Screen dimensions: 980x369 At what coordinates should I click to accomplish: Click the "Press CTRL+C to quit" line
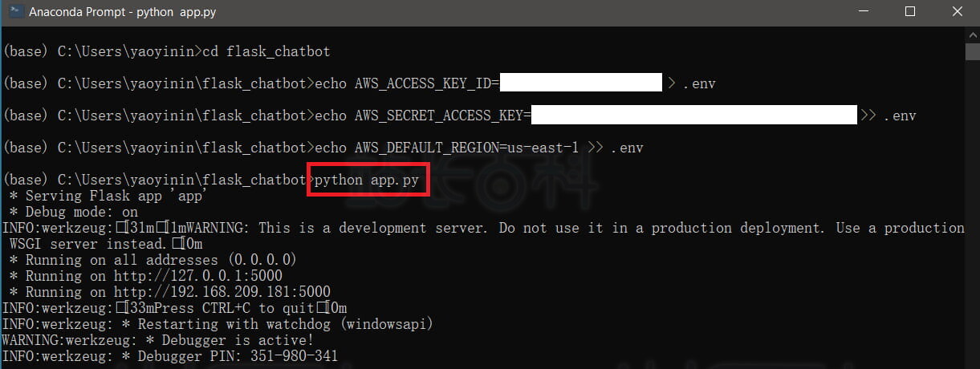[x=175, y=308]
